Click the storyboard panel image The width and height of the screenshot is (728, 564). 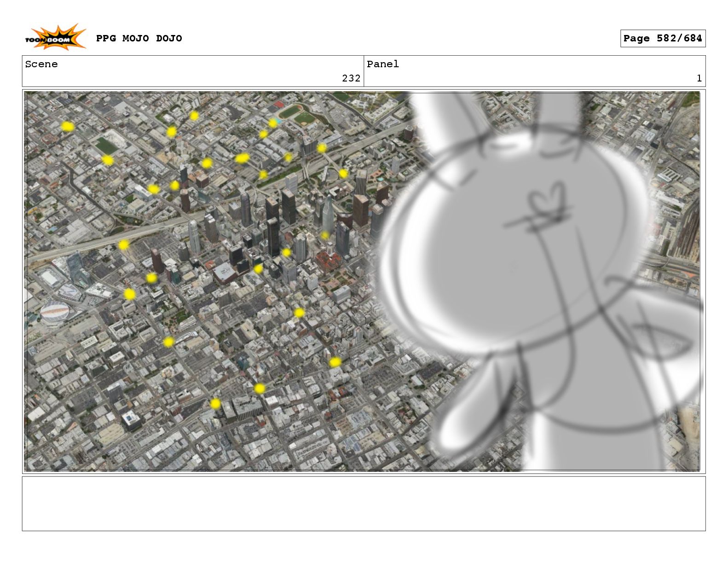pos(364,281)
